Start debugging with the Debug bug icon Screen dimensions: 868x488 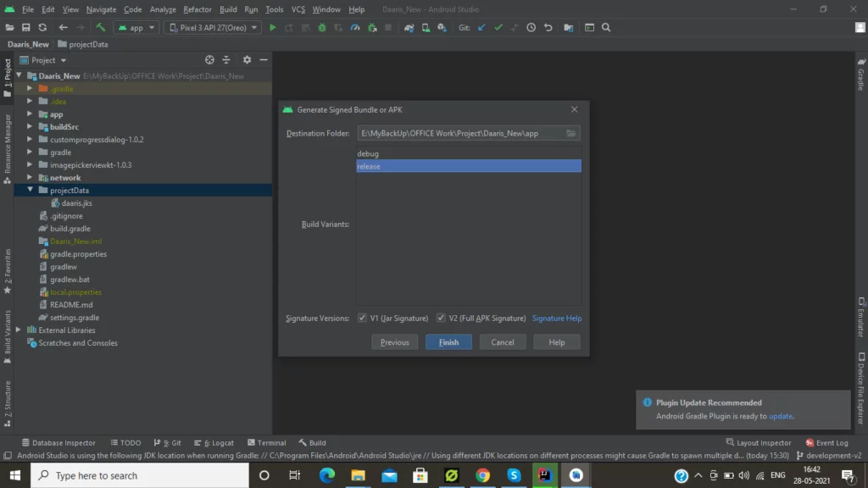(x=322, y=27)
